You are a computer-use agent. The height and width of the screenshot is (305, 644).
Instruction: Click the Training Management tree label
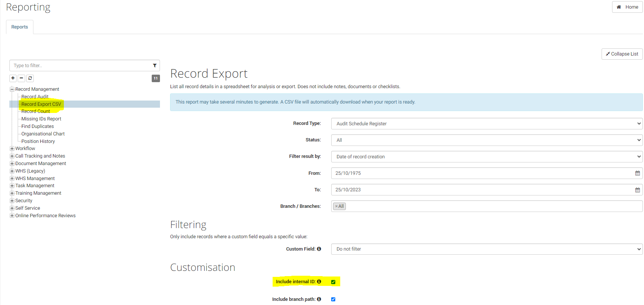38,193
